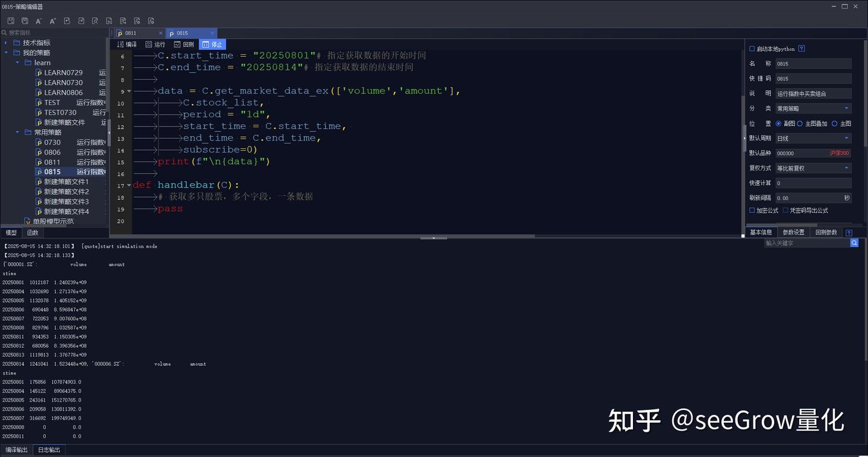Image resolution: width=868 pixels, height=457 pixels.
Task: Switch to 编译输出 in the output panel
Action: coord(16,449)
